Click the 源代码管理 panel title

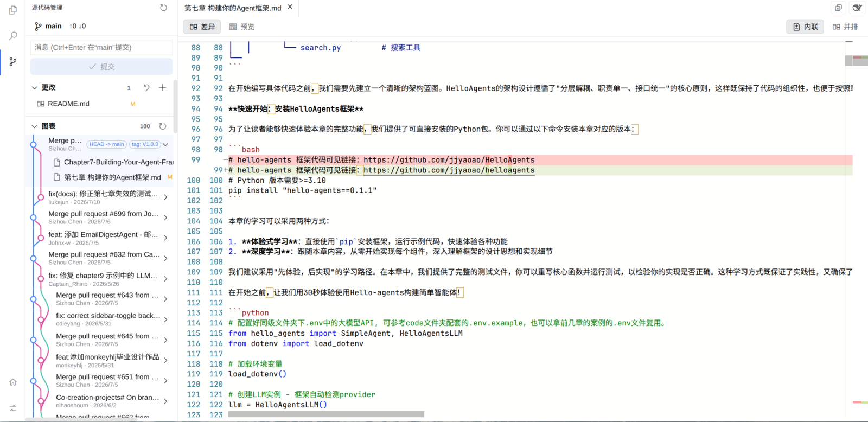[47, 8]
